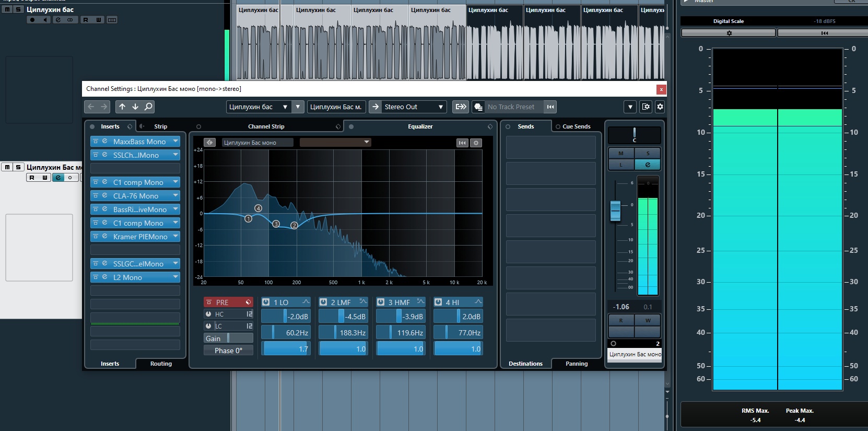The height and width of the screenshot is (431, 868).
Task: Go to the previous channel with up arrow
Action: [122, 107]
